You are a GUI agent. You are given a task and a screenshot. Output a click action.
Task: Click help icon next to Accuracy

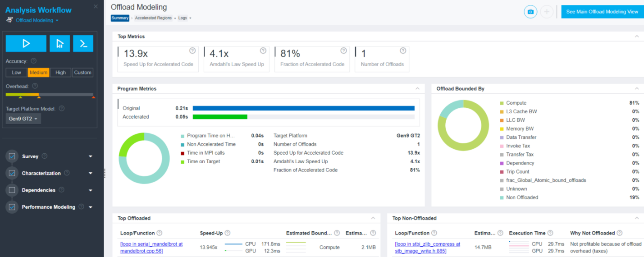tap(33, 61)
